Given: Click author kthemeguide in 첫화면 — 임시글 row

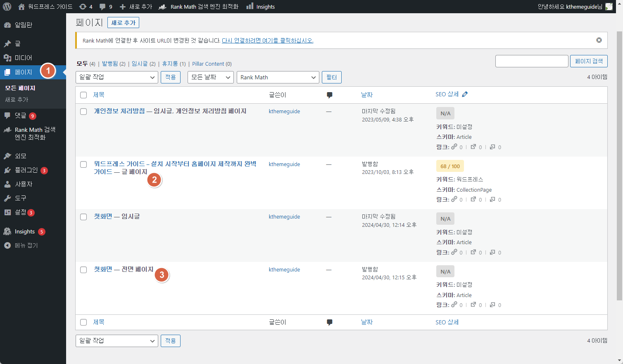Looking at the screenshot, I should point(284,216).
